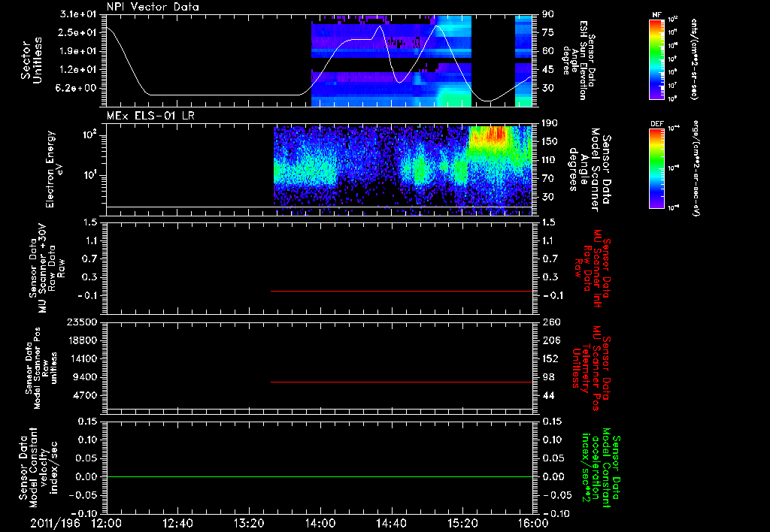Click the red line in MU Scanner +30V panel
This screenshot has width=770, height=532.
coord(402,291)
